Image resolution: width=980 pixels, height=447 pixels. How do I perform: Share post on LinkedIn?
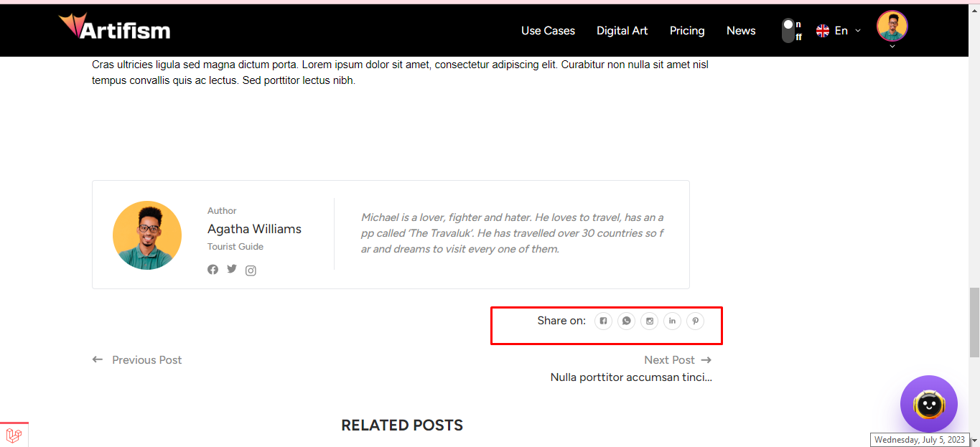point(672,321)
